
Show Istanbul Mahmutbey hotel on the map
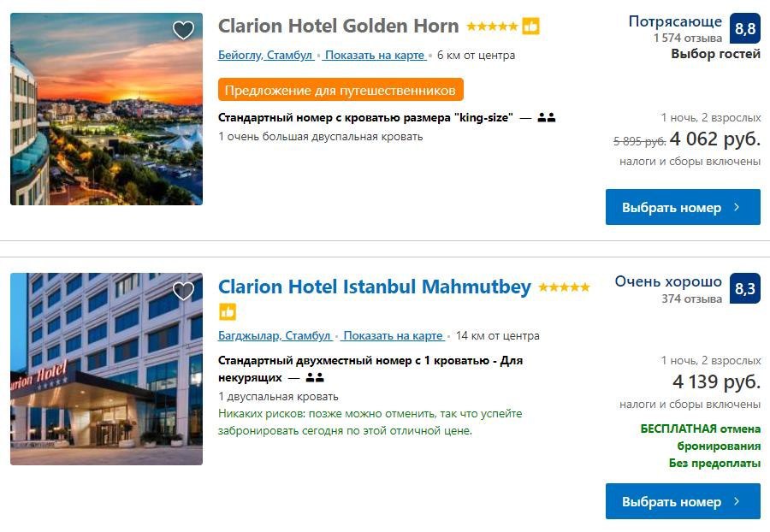pyautogui.click(x=393, y=336)
